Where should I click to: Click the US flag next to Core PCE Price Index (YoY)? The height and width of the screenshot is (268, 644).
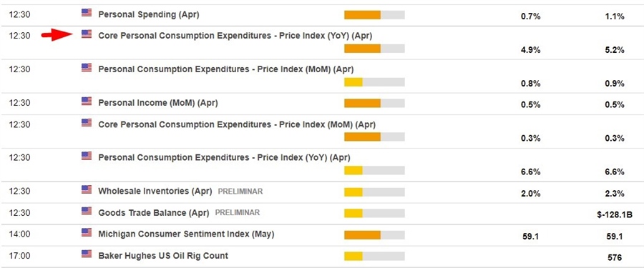click(87, 34)
